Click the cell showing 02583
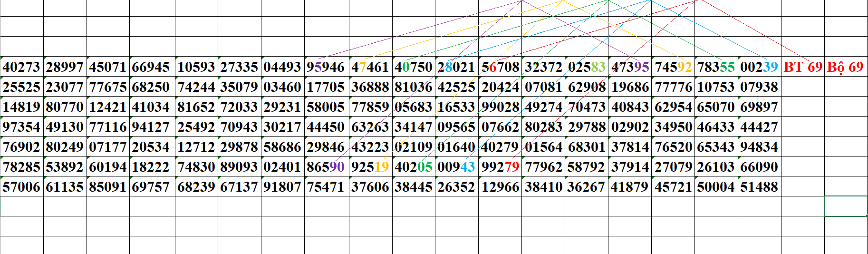 587,67
